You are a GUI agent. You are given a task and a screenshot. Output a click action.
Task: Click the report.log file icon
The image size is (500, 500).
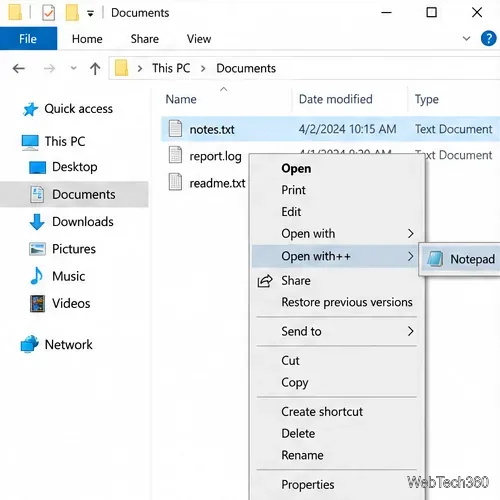175,155
